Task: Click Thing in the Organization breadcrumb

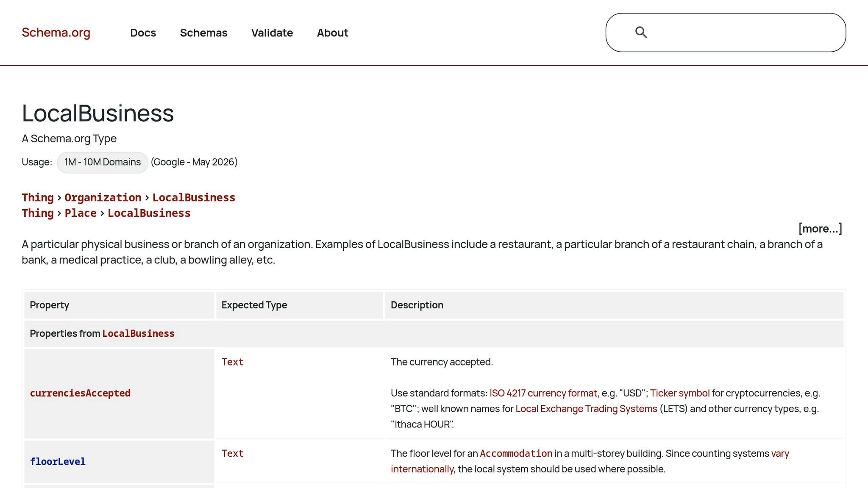Action: coord(38,197)
